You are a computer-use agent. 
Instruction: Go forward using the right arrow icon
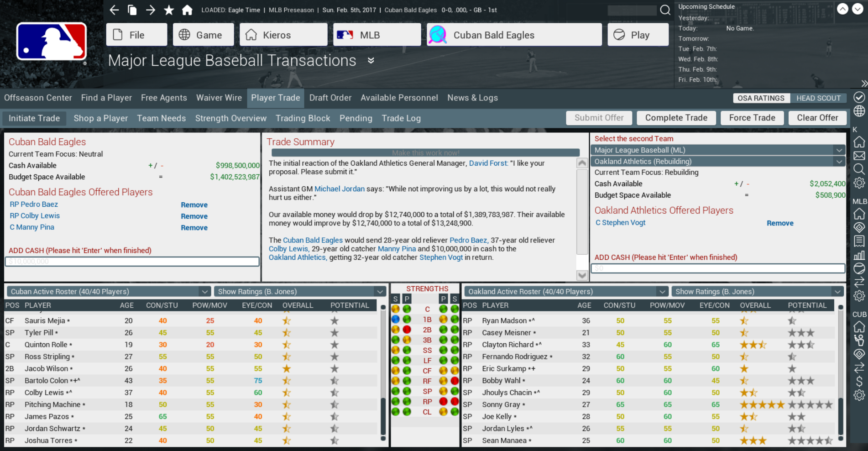(x=151, y=10)
